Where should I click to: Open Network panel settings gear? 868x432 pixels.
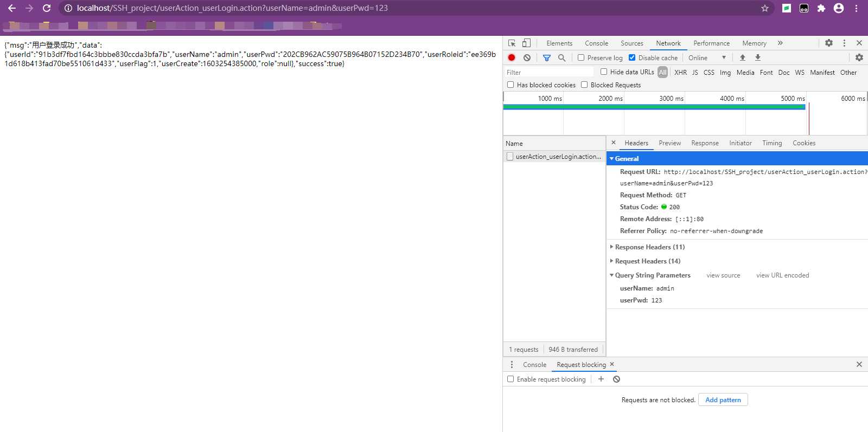coord(859,57)
